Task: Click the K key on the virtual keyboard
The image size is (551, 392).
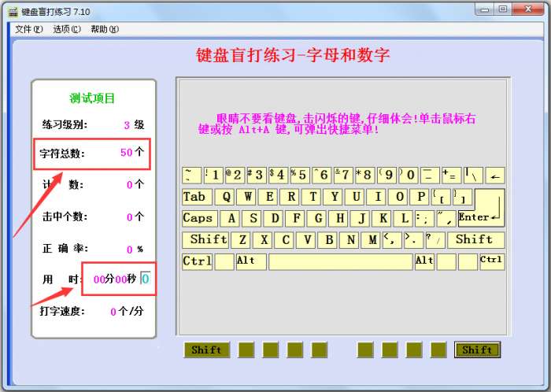Action: 383,219
